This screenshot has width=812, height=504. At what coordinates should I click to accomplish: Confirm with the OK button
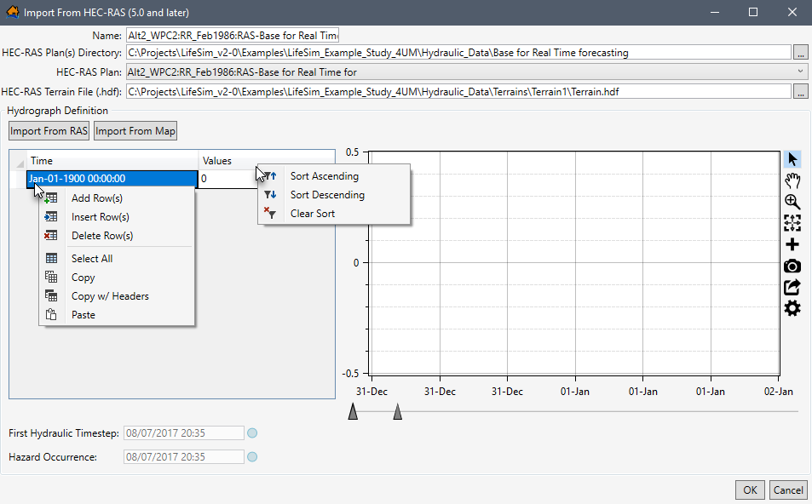(x=749, y=490)
